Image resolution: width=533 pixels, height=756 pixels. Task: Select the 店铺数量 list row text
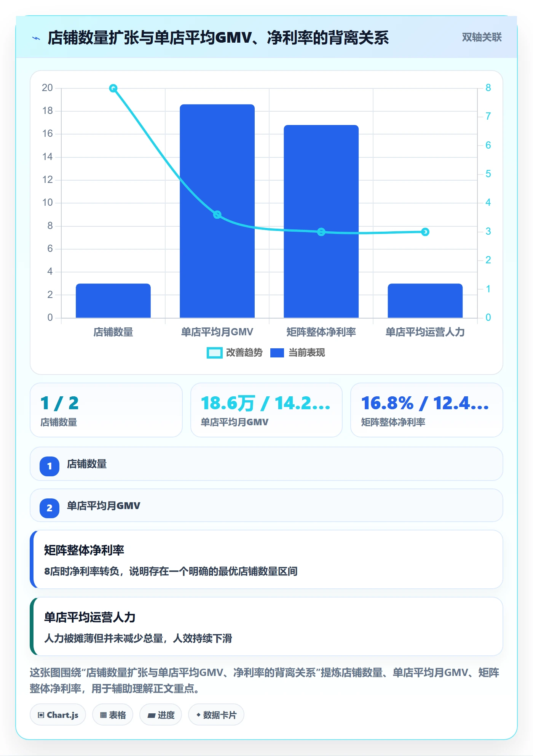[87, 464]
